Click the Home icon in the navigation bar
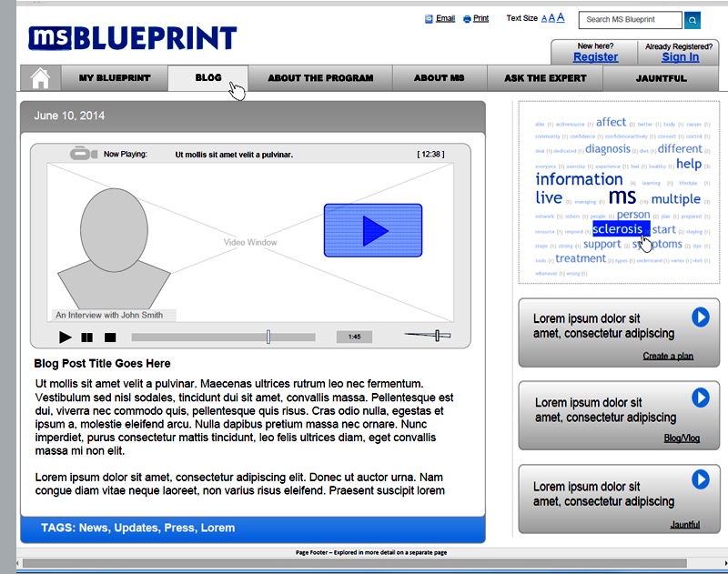The image size is (728, 574). coord(40,78)
